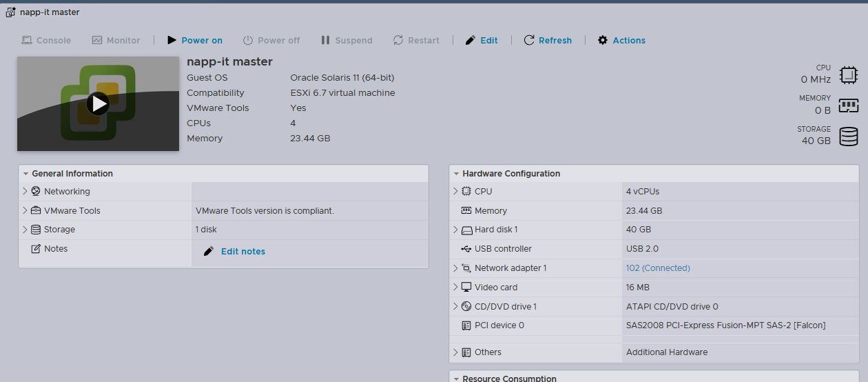
Task: Click the 40 GB Hard disk 1 value
Action: tap(639, 230)
